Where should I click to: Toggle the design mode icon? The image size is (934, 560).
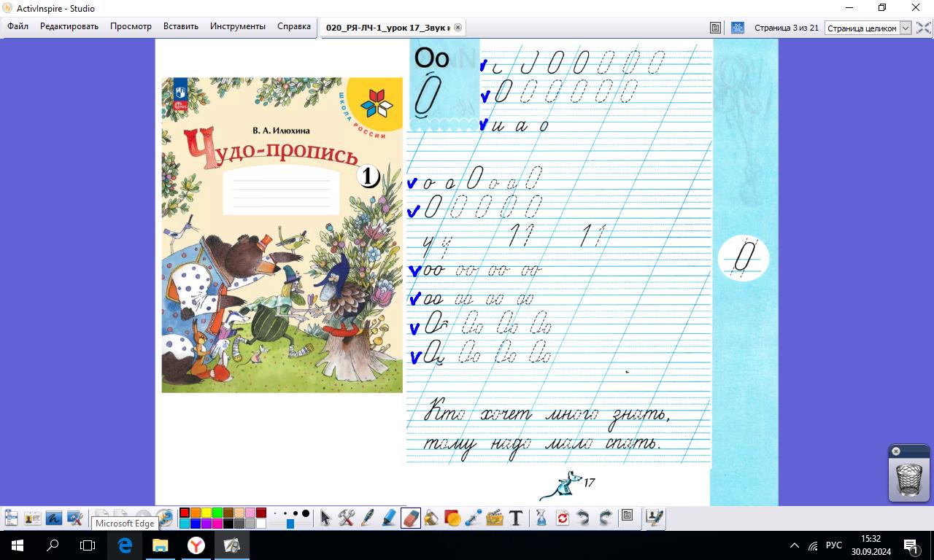point(655,517)
